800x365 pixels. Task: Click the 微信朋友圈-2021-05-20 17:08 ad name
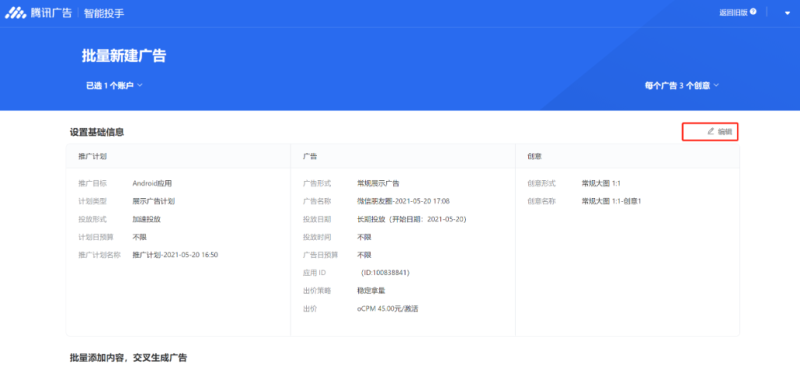(403, 201)
